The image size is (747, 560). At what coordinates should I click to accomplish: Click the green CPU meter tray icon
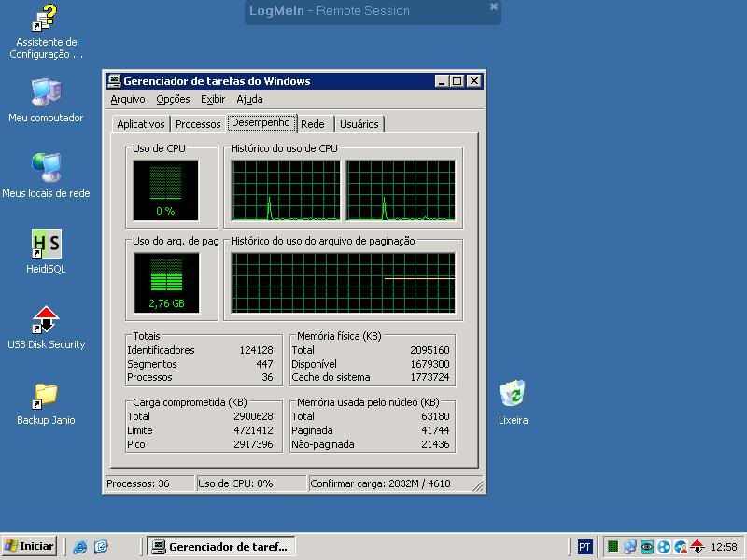[x=613, y=547]
